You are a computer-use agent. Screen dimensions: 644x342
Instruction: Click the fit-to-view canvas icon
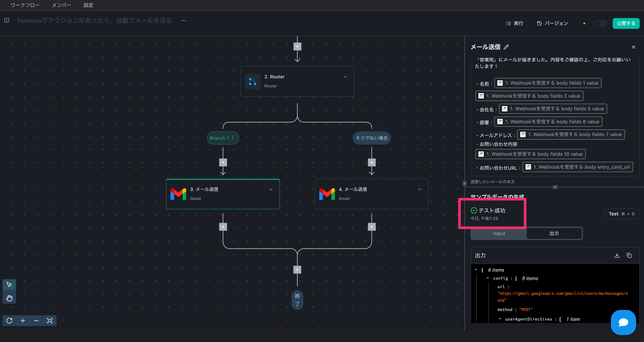click(50, 321)
